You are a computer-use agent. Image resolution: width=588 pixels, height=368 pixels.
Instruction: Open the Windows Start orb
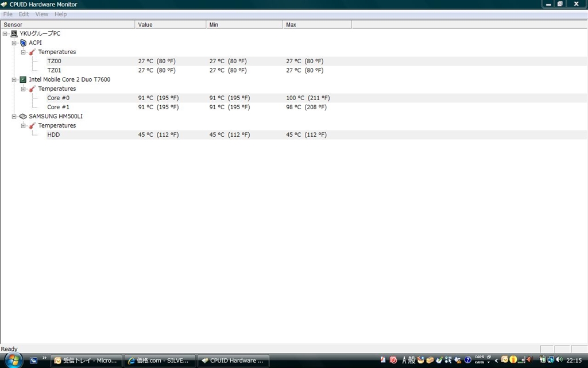click(x=14, y=361)
